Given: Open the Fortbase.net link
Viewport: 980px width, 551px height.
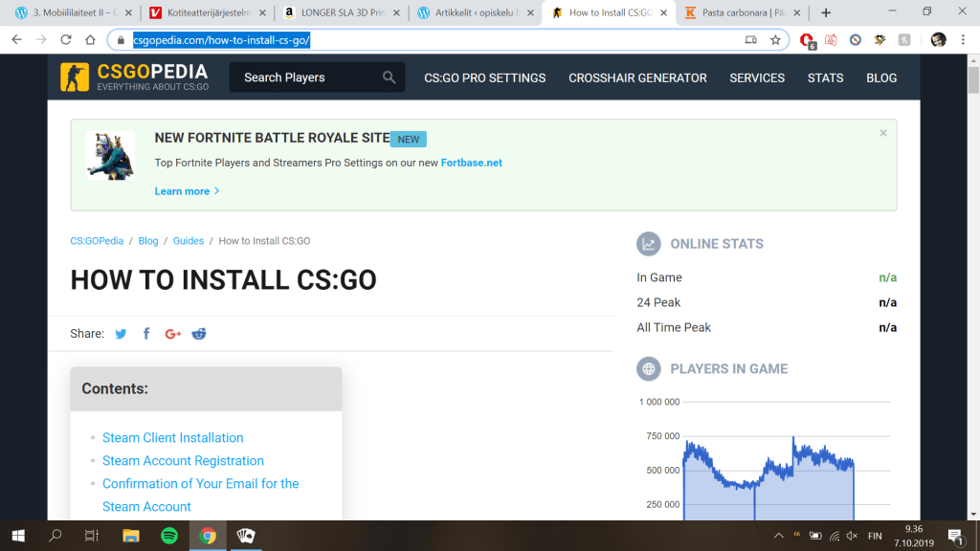Looking at the screenshot, I should coord(471,163).
